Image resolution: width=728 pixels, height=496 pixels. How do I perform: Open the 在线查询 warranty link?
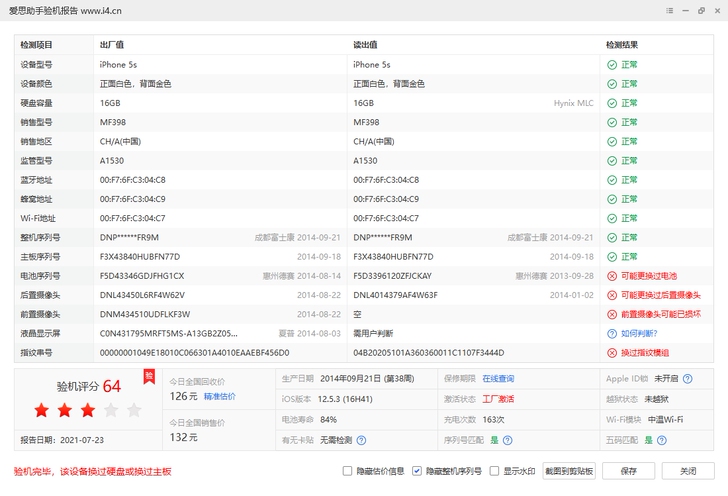pyautogui.click(x=498, y=379)
